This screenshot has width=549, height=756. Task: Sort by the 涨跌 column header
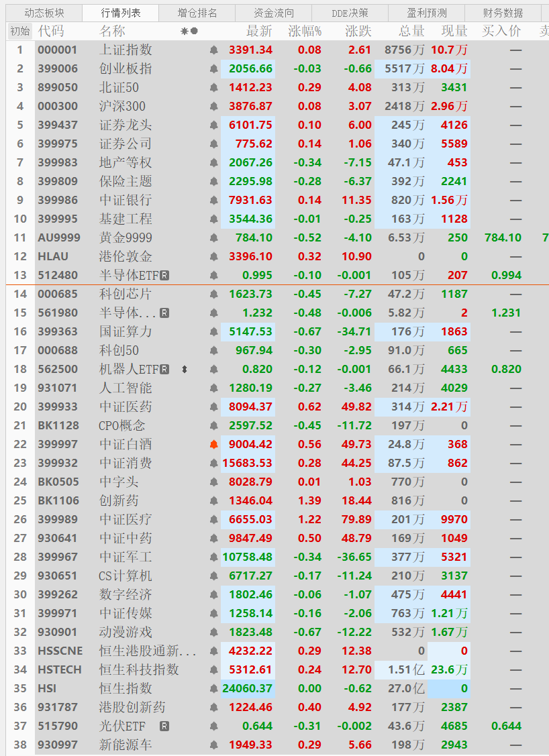coord(358,32)
